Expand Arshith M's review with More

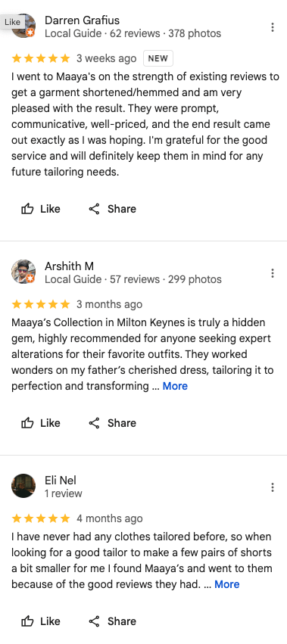[175, 386]
